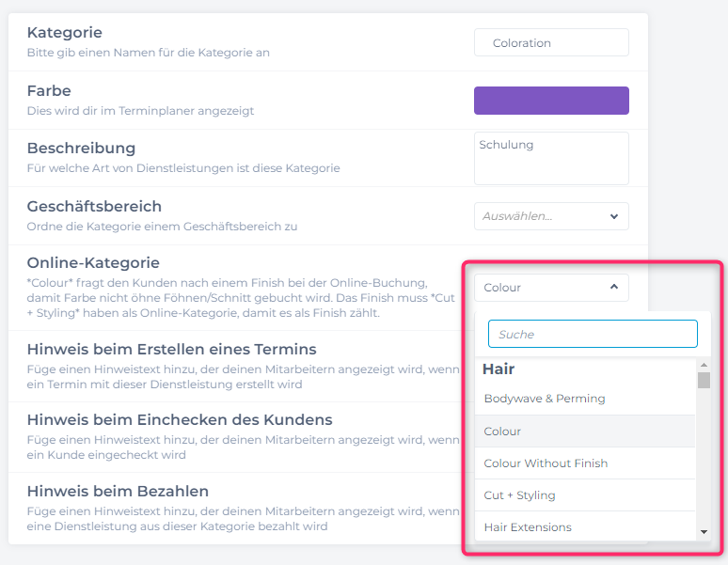The width and height of the screenshot is (728, 565).
Task: Collapse the Online-Kategorie list via chevron up
Action: pyautogui.click(x=614, y=288)
